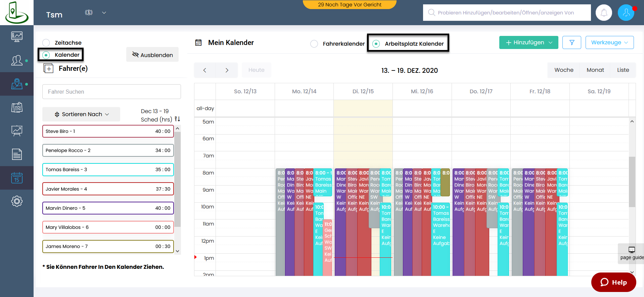Open the dashboard monitor sidebar icon

coord(17,36)
